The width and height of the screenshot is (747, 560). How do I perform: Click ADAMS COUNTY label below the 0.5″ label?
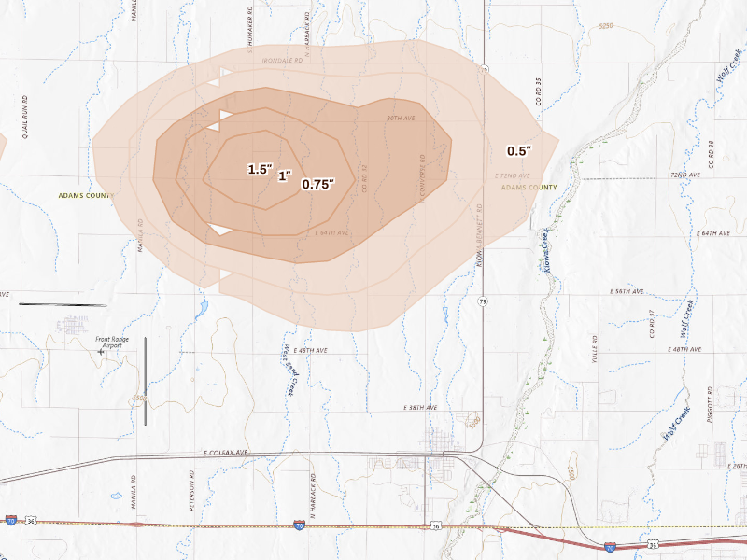pyautogui.click(x=529, y=188)
